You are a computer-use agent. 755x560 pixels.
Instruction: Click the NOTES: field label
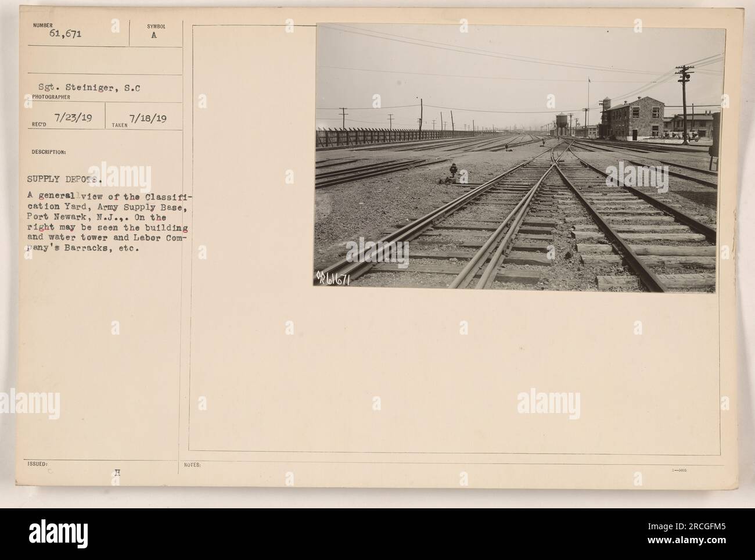coord(192,465)
